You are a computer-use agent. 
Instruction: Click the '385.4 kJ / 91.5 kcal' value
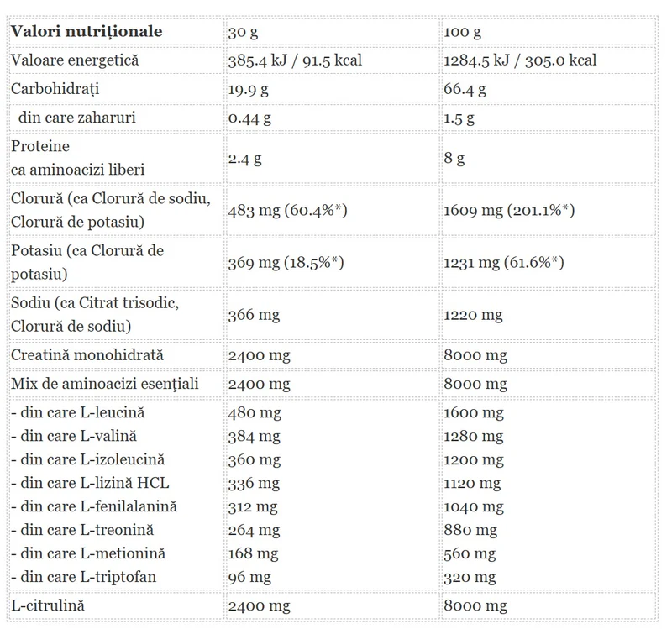click(x=295, y=60)
